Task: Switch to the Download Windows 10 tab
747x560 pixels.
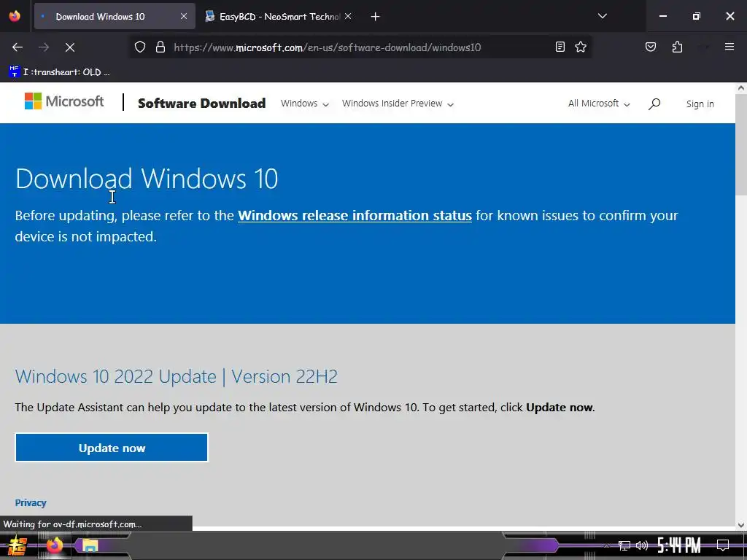Action: tap(115, 16)
